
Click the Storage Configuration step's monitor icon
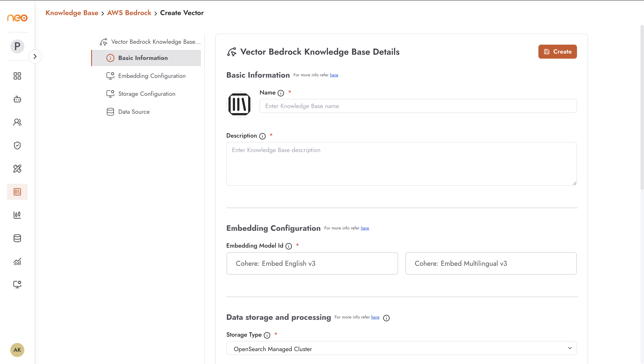tap(110, 94)
